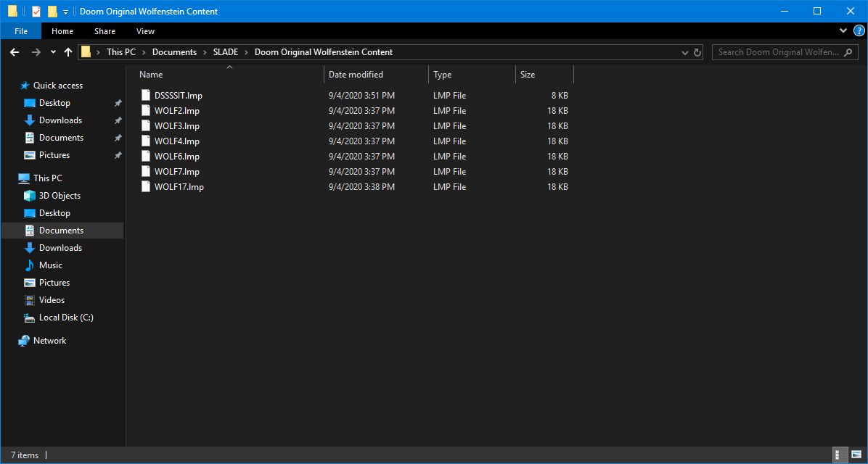Click SLADE in the breadcrumb path
The width and height of the screenshot is (868, 464).
tap(225, 52)
